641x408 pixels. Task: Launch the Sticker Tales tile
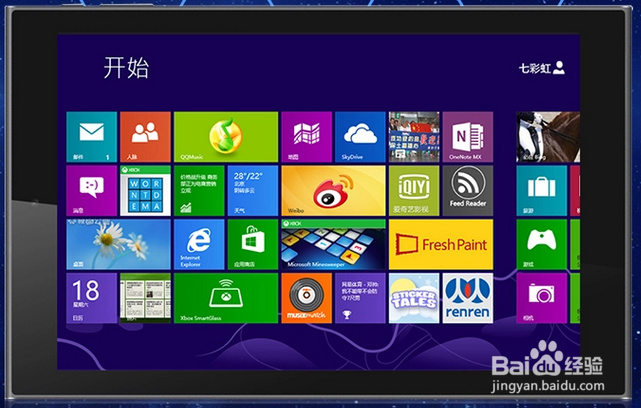pos(414,298)
